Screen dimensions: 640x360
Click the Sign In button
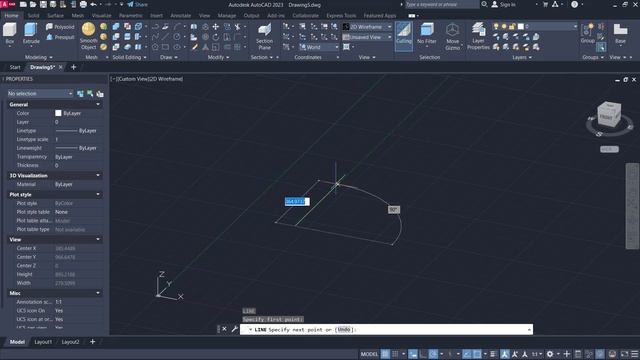coord(503,4)
